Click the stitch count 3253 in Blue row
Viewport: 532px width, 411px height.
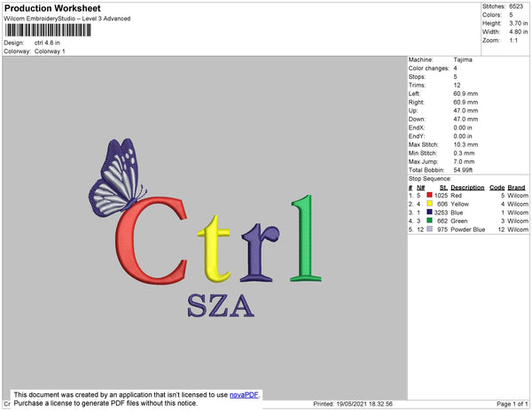click(441, 213)
